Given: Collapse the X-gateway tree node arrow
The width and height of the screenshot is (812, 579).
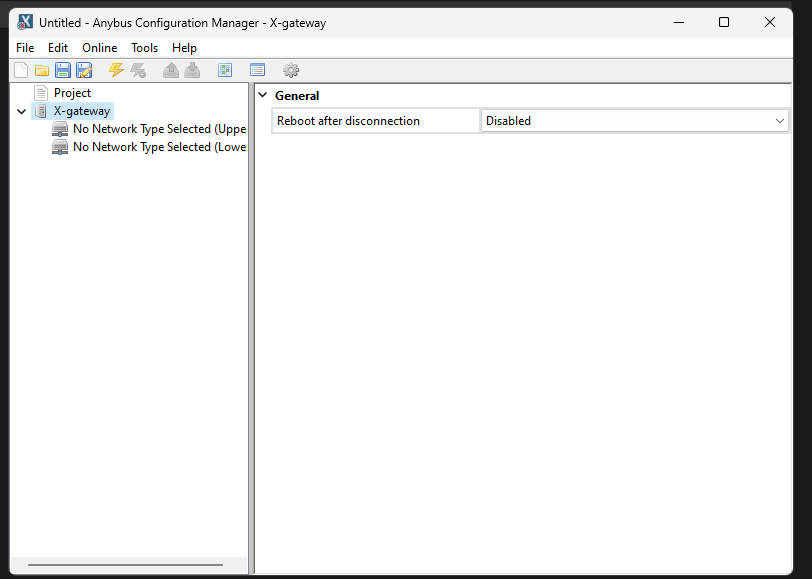Looking at the screenshot, I should (x=22, y=111).
